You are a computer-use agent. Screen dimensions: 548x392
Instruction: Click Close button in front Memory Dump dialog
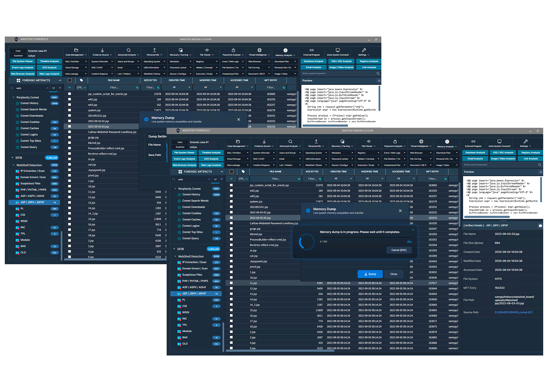point(394,274)
